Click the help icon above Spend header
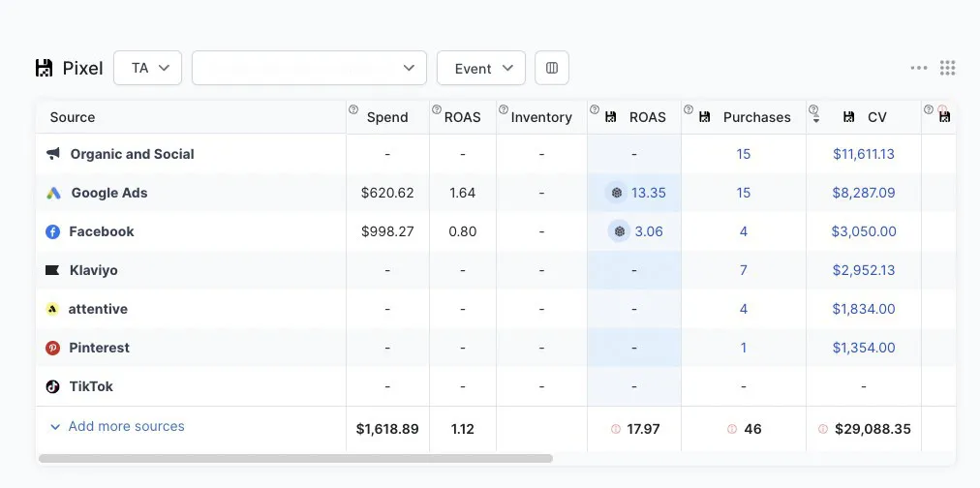 pos(353,109)
